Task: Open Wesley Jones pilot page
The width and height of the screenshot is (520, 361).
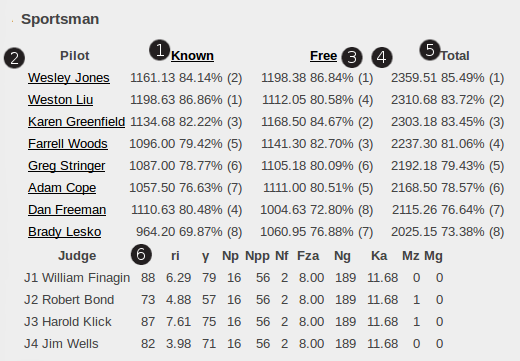Action: tap(69, 78)
